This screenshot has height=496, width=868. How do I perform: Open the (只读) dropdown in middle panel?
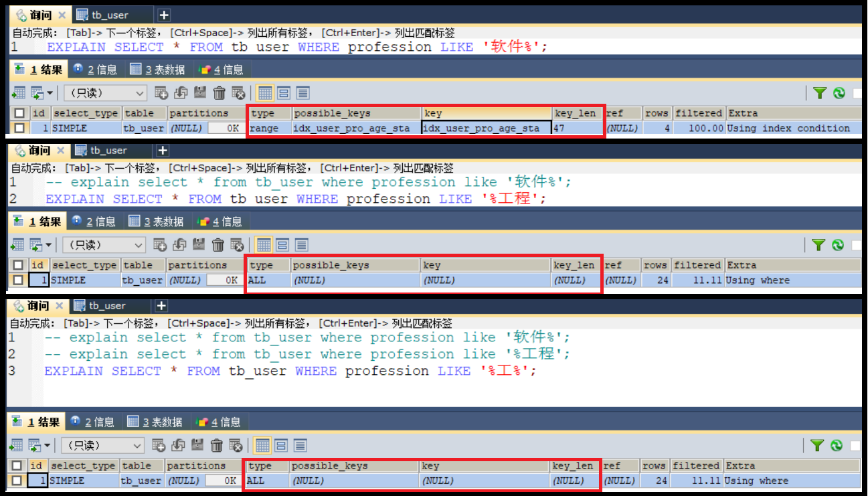tap(104, 245)
